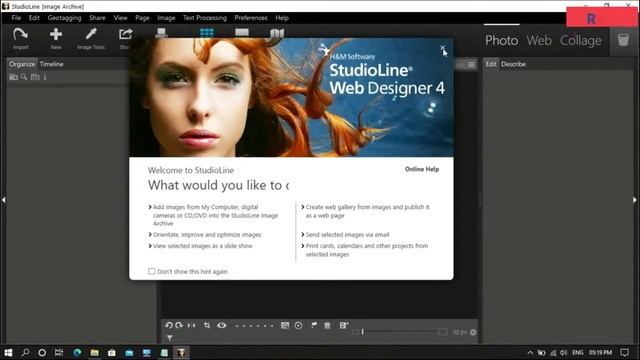Viewport: 640px width, 360px height.
Task: Click the eye preview icon
Action: 222,325
